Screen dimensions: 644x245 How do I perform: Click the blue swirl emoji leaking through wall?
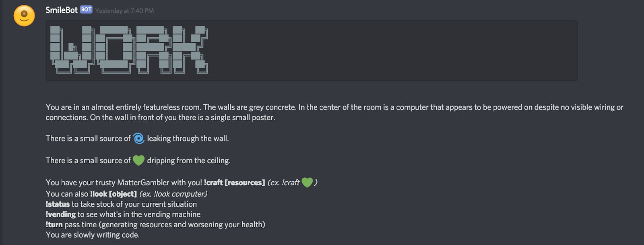coord(138,138)
